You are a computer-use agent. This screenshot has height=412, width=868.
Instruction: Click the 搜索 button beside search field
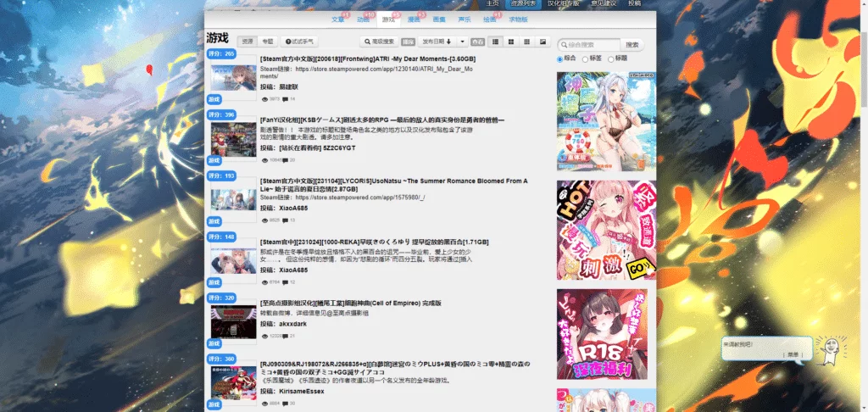click(632, 44)
